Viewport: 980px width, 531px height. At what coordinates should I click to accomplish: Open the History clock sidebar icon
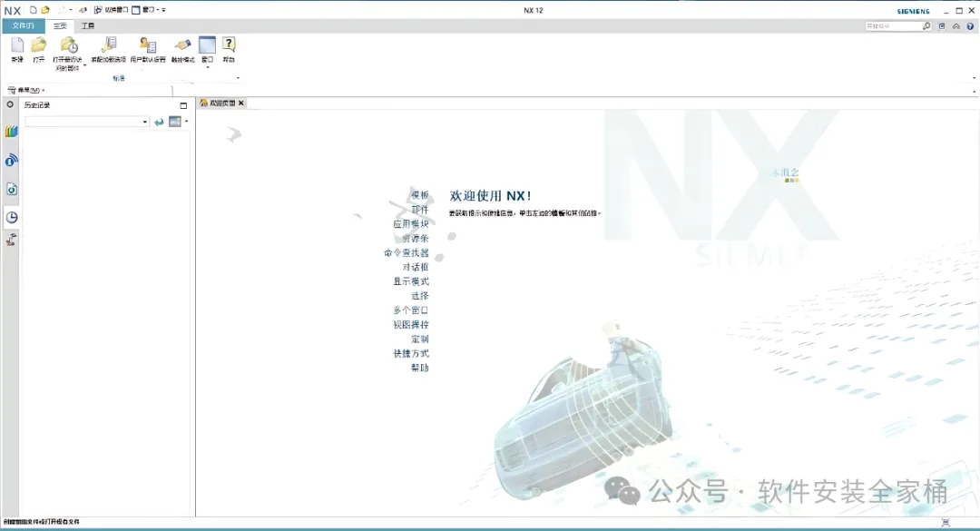pos(11,217)
